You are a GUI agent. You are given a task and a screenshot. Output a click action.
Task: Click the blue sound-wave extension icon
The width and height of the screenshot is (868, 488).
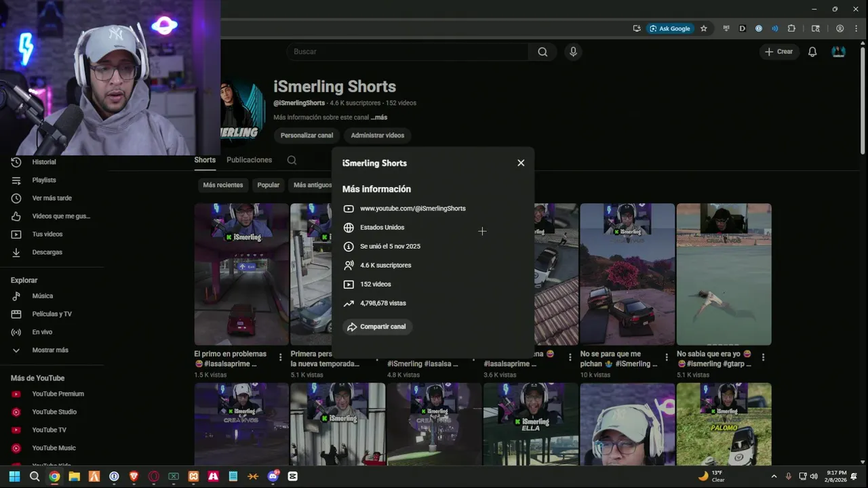(x=775, y=28)
